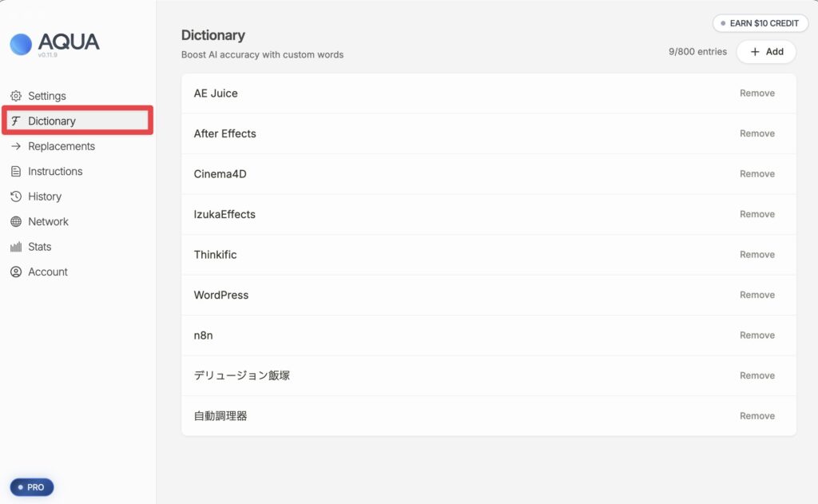818x504 pixels.
Task: Remove the WordPress entry
Action: click(x=756, y=295)
